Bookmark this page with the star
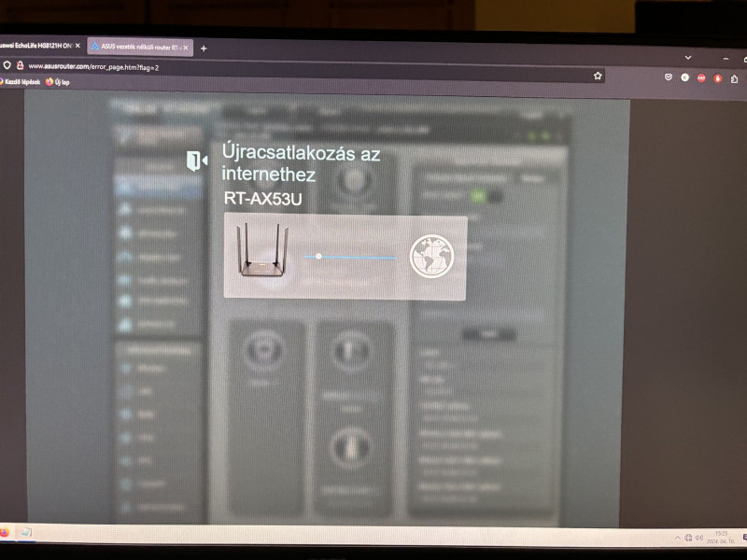This screenshot has height=560, width=747. (598, 76)
